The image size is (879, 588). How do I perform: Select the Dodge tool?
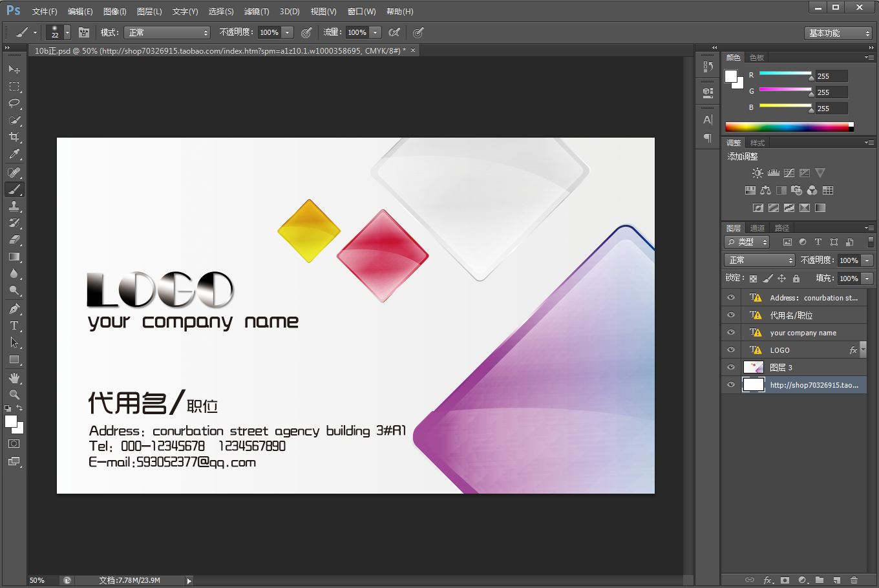pos(14,290)
